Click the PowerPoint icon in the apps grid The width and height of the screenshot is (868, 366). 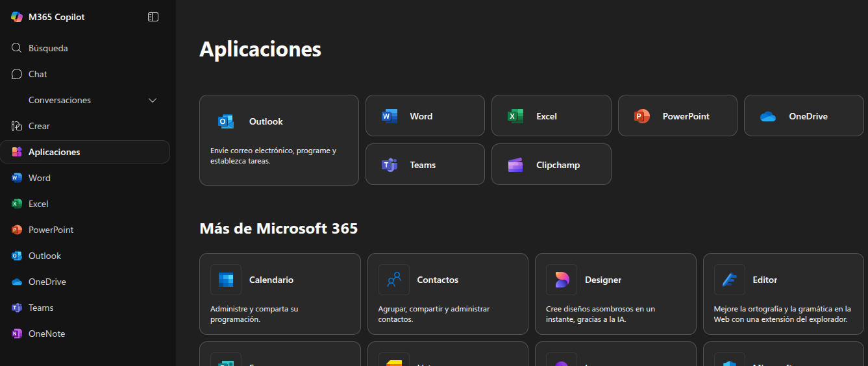coord(642,116)
